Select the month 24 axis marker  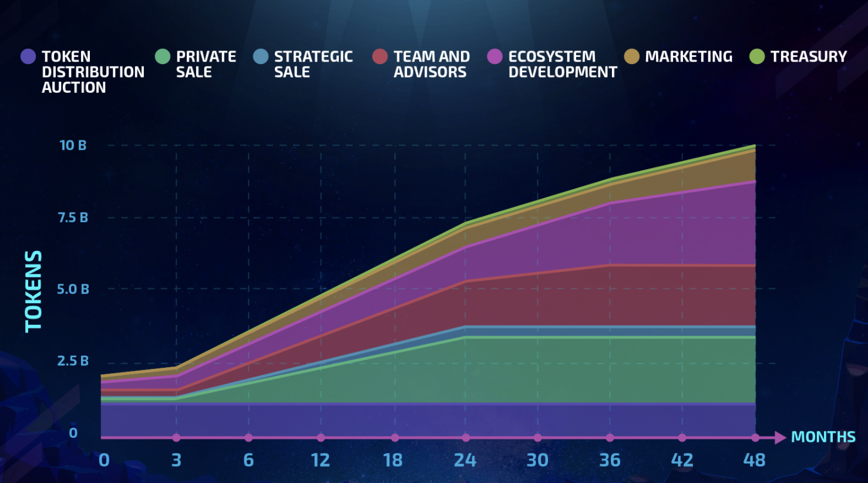(x=466, y=438)
